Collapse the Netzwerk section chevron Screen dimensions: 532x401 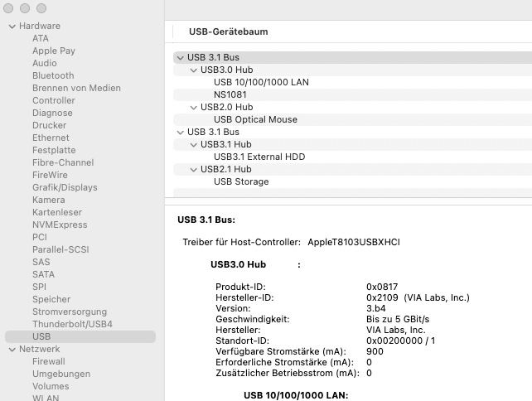pos(12,350)
